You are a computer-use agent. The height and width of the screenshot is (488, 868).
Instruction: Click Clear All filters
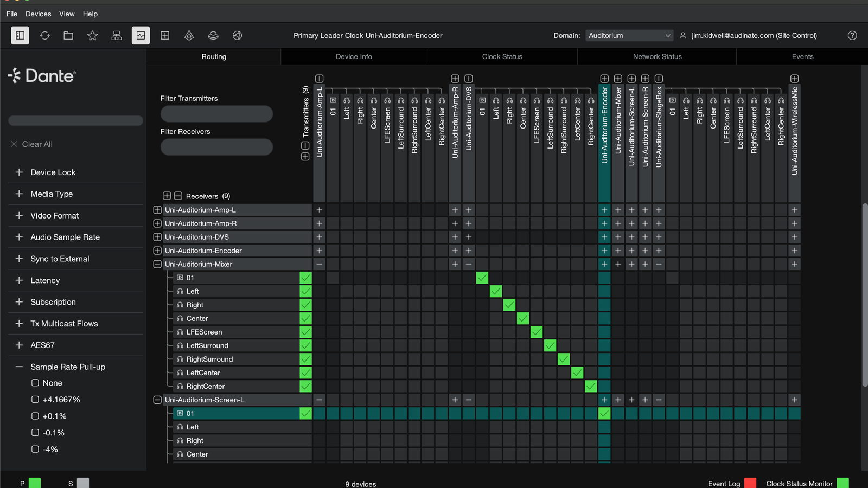(31, 144)
